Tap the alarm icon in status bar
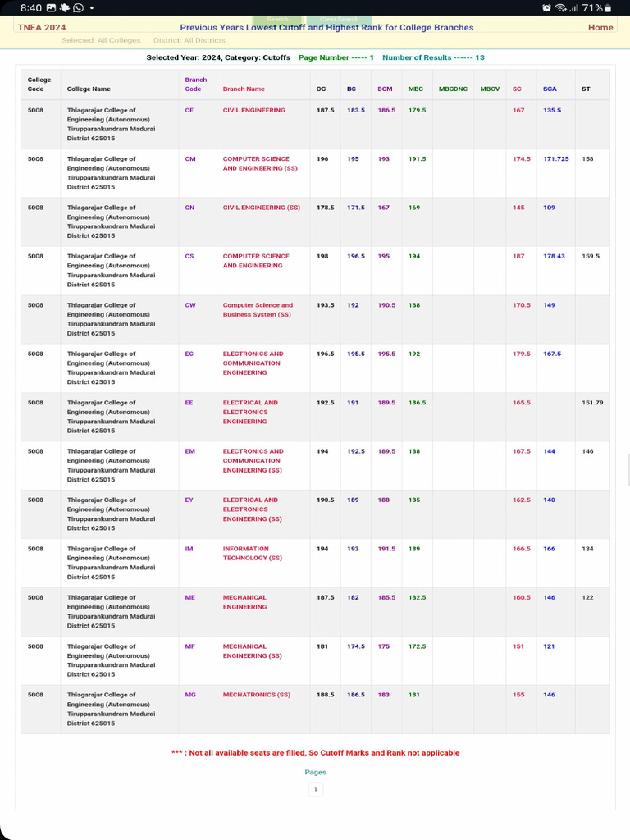Screen dimensions: 630x840 (x=546, y=7)
